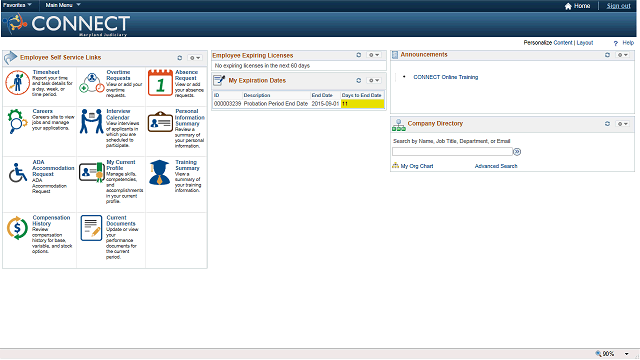Click the Probation Period End Date cell
640x360 pixels.
point(276,104)
